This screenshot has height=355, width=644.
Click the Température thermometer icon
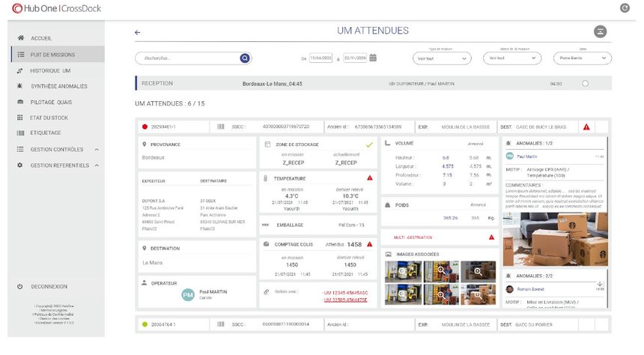[266, 178]
